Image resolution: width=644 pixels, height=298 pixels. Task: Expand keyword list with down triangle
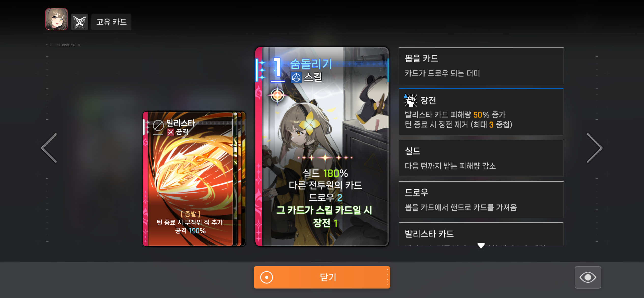click(481, 246)
